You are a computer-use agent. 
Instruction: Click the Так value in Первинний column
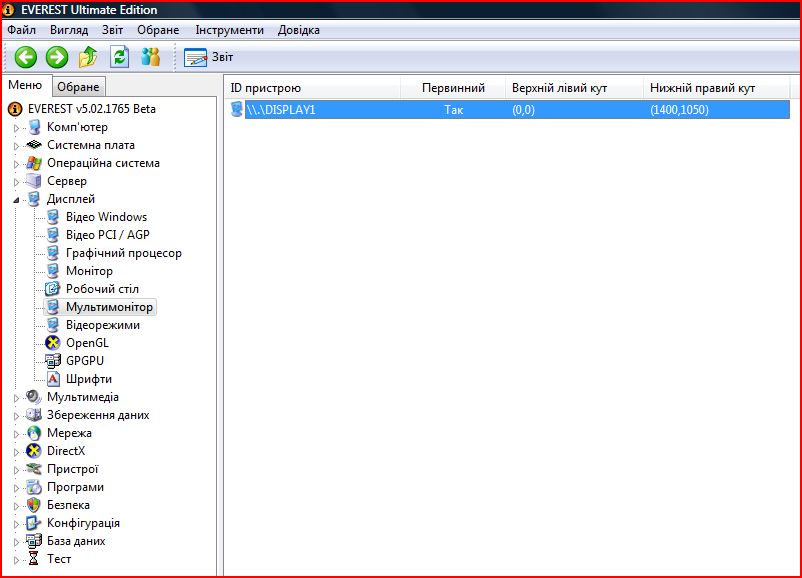(454, 110)
